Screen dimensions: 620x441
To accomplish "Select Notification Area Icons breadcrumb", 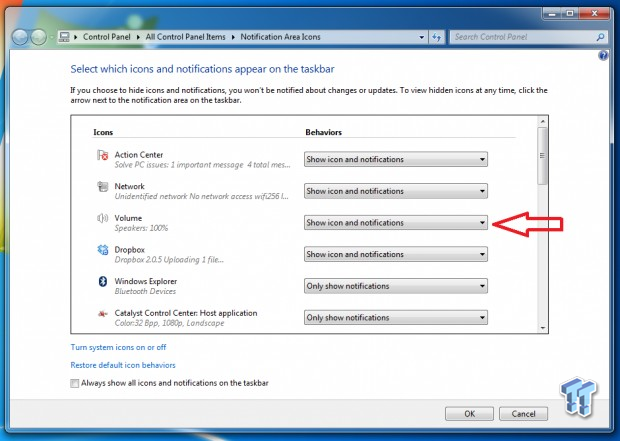I will click(280, 37).
